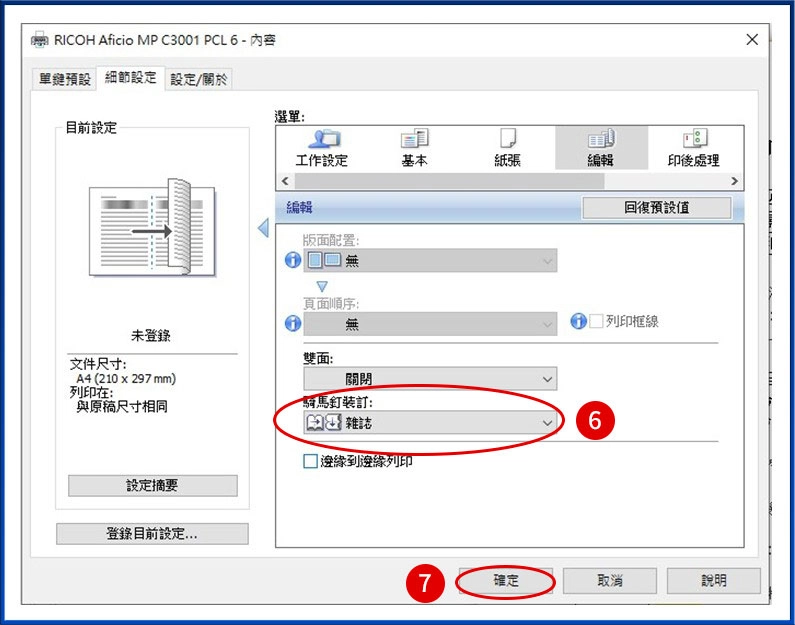Click info icon beside 列印框線 checkbox
Viewport: 795px width, 625px height.
click(578, 320)
